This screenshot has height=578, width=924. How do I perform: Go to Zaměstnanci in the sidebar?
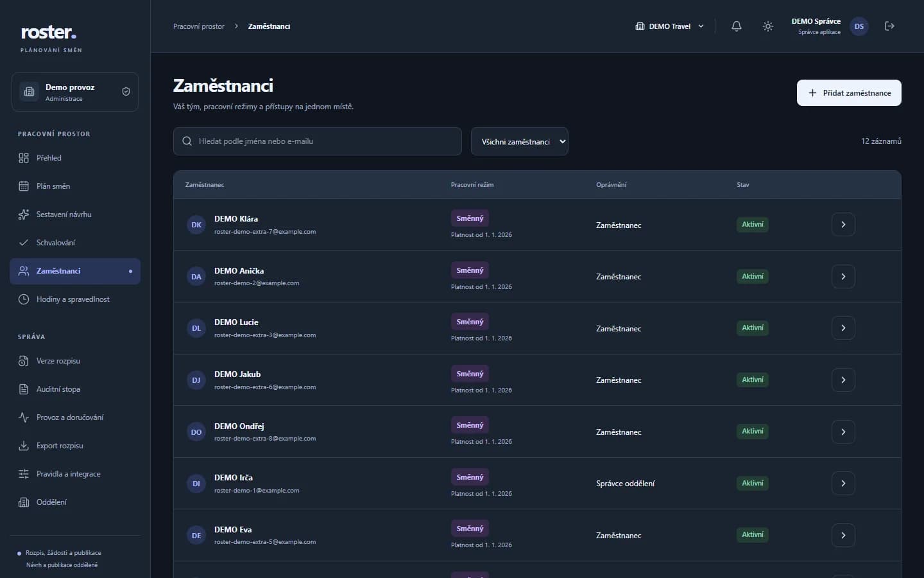coord(75,271)
